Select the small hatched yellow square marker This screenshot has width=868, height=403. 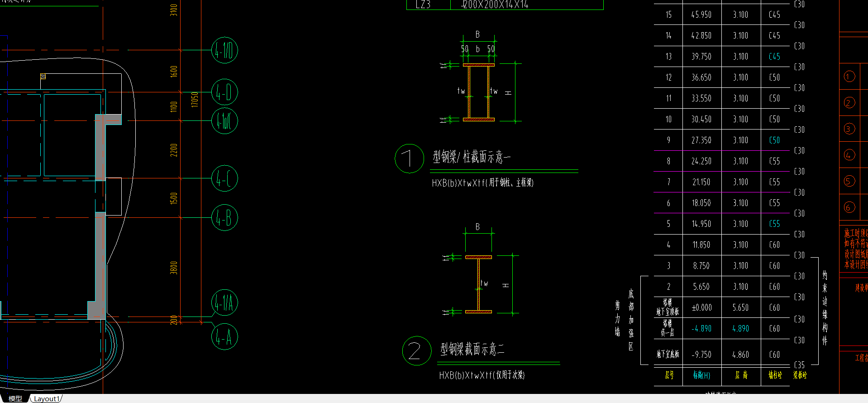pyautogui.click(x=43, y=77)
